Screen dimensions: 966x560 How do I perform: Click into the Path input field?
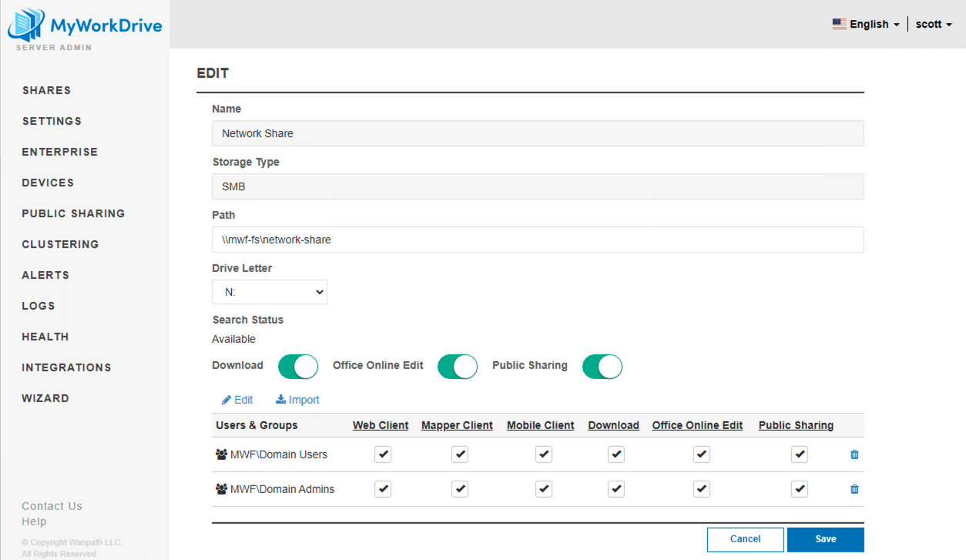538,240
